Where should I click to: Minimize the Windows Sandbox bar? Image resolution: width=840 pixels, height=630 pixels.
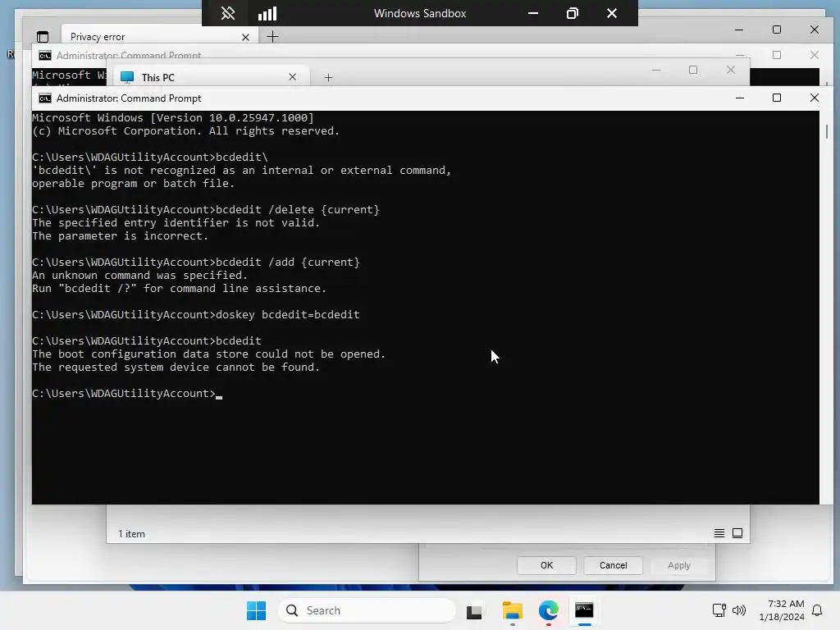point(533,13)
